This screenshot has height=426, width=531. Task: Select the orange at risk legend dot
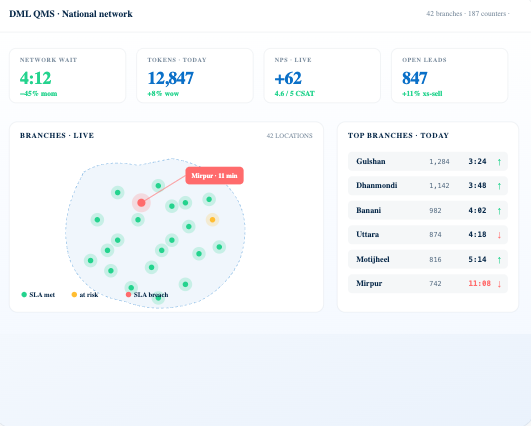[x=74, y=295]
